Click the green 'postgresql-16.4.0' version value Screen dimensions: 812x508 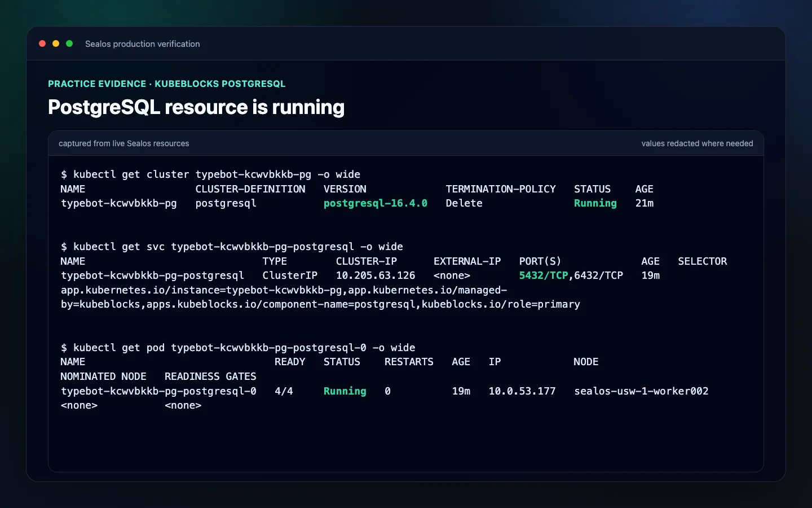point(376,203)
